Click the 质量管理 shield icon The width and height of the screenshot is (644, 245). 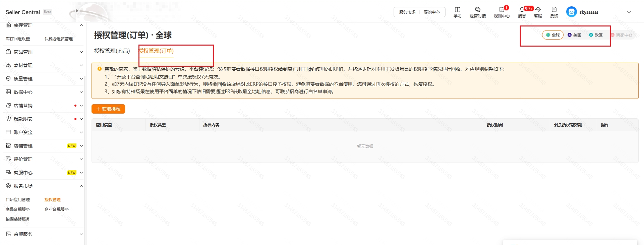pos(8,79)
